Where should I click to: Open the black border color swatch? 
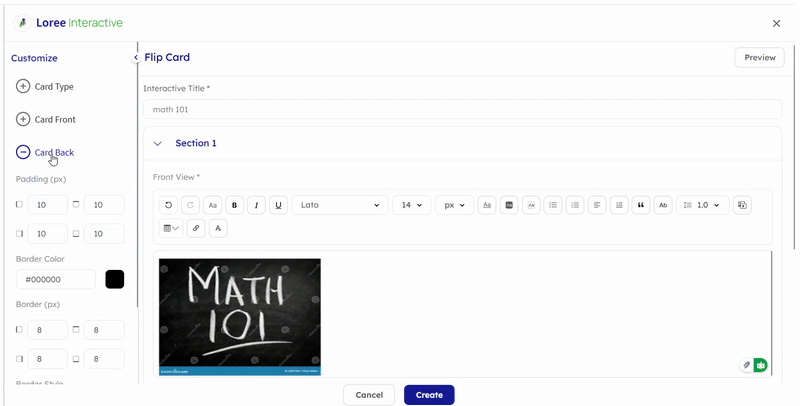coord(115,279)
